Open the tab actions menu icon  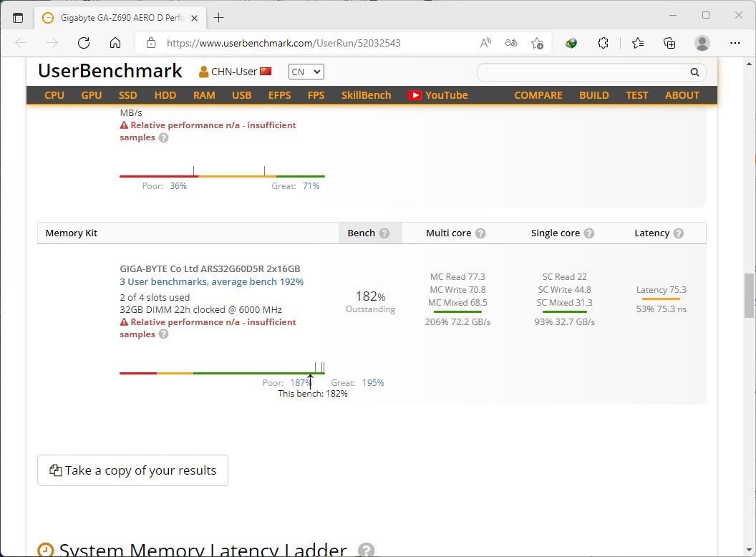pos(18,18)
